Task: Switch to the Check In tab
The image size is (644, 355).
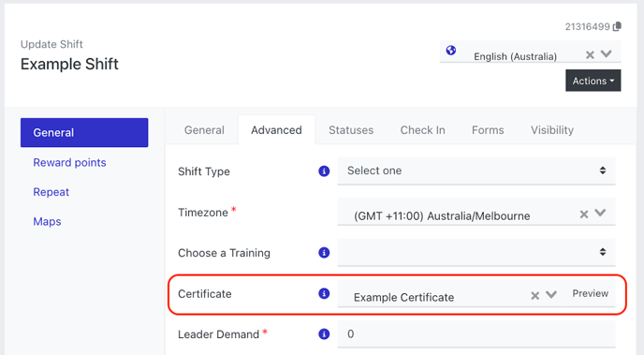Action: pos(423,130)
